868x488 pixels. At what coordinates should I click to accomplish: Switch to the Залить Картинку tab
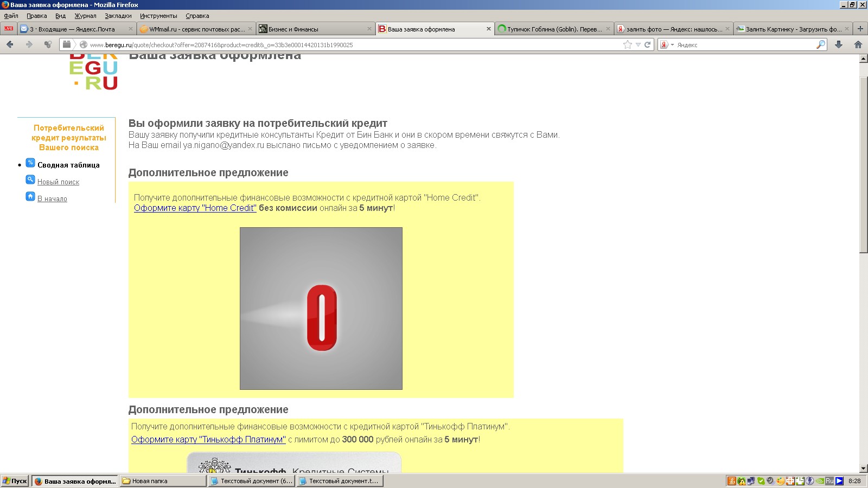(792, 29)
